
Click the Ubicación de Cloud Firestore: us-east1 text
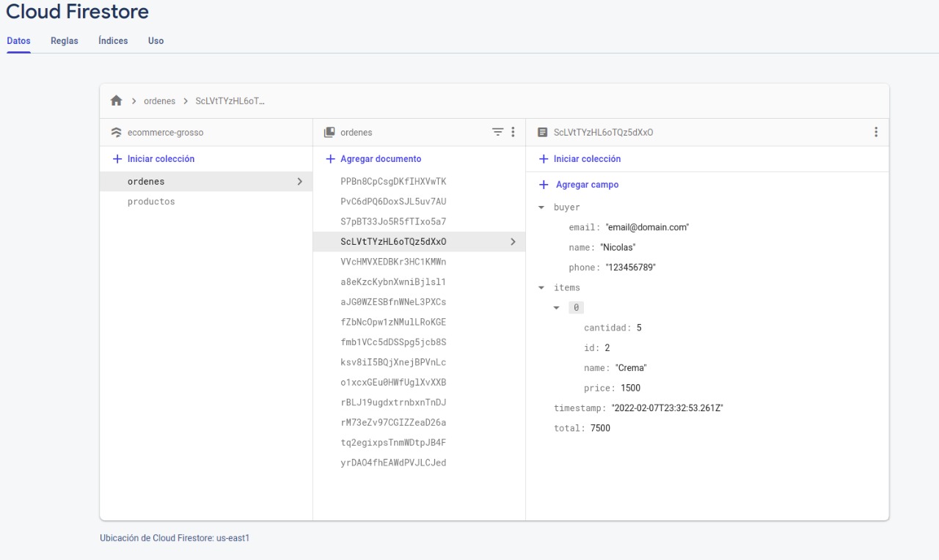tap(175, 538)
